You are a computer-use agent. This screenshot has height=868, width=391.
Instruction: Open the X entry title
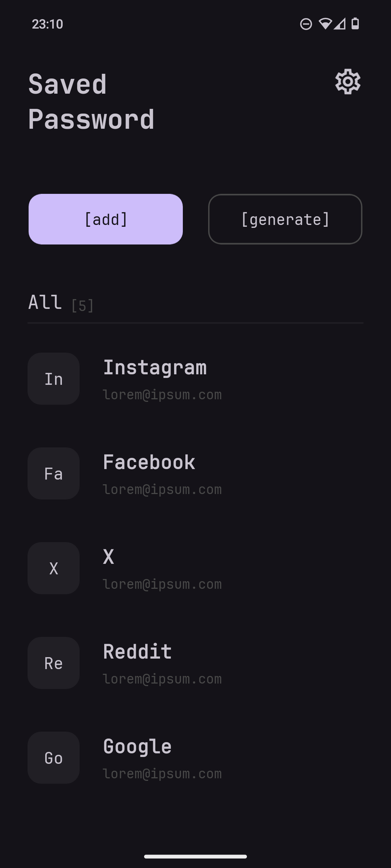click(109, 557)
